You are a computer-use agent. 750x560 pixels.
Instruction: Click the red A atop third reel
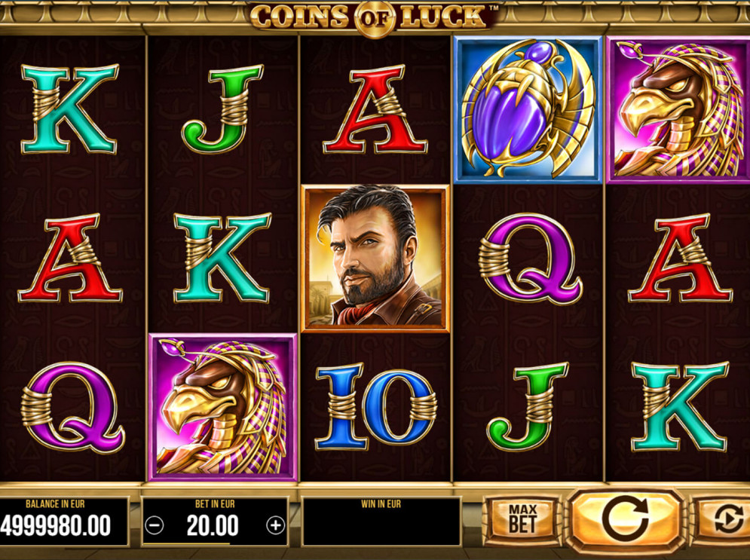click(x=375, y=109)
